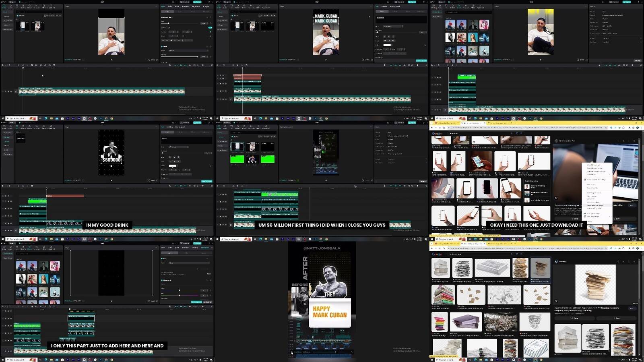Open Audio library in the first editor frame
Screen dimensions: 644x362
point(10,6)
